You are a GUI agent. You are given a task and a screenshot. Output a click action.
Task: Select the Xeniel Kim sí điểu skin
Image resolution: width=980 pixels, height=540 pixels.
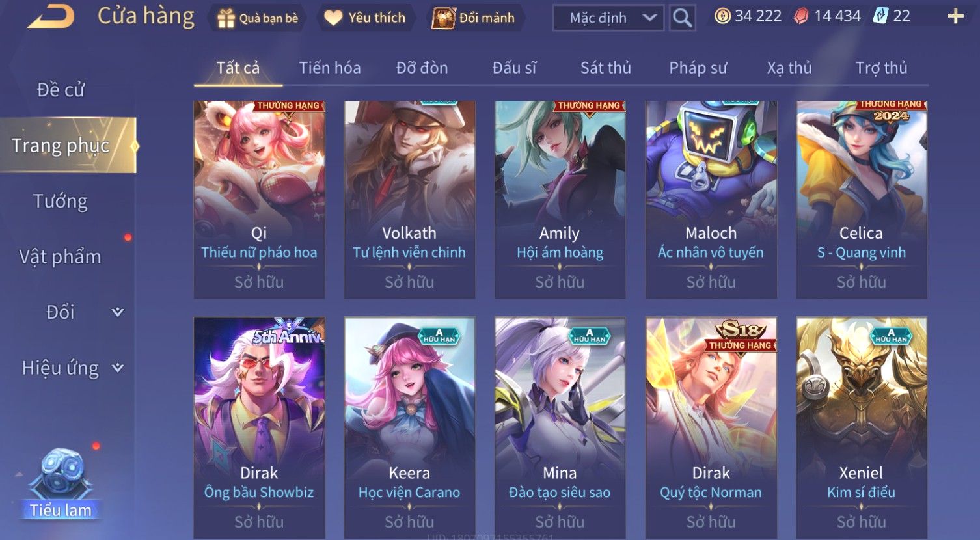point(862,428)
